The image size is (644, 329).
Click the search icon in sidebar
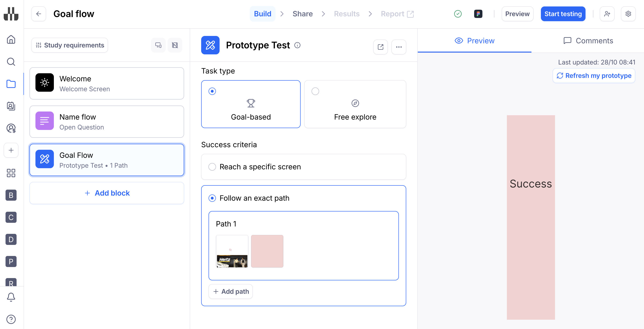[x=11, y=62]
